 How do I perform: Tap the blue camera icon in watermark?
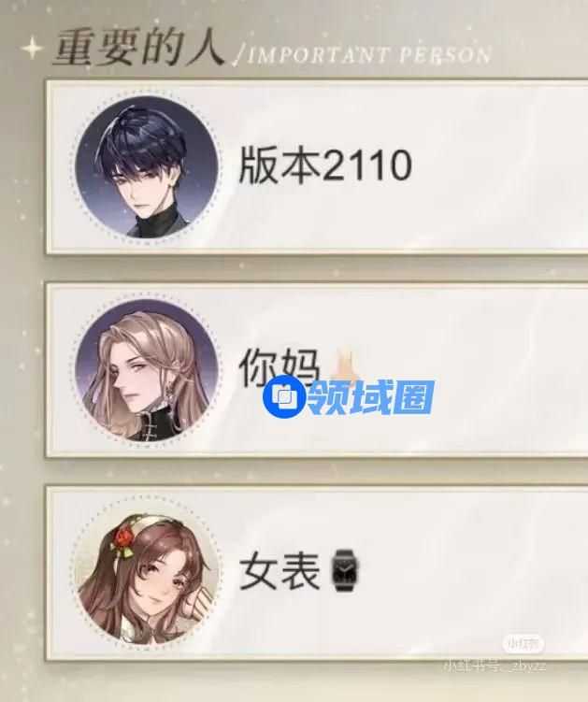285,397
